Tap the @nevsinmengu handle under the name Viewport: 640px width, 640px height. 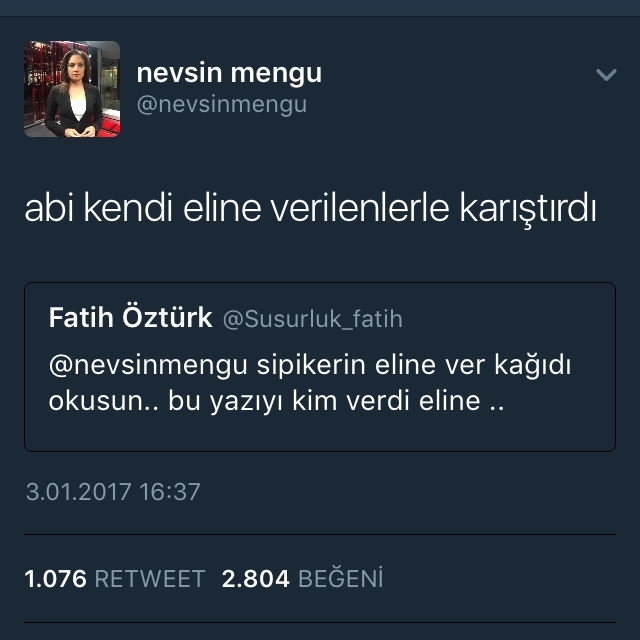point(222,104)
